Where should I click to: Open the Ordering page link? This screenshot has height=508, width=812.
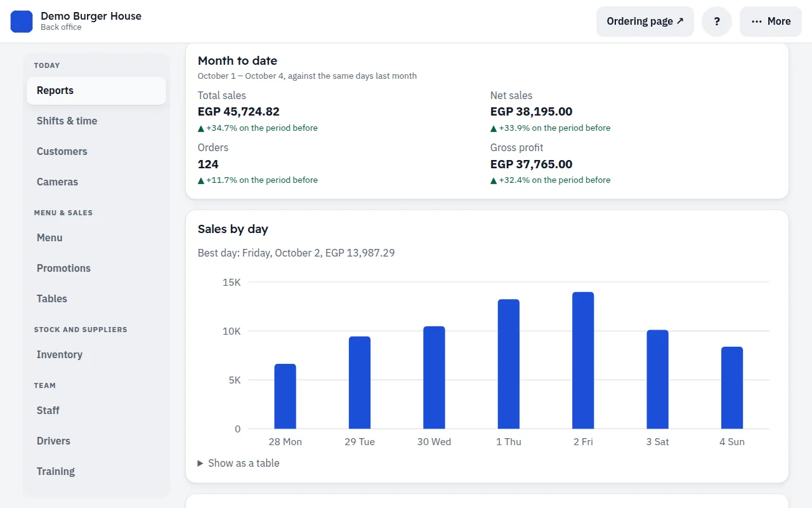pyautogui.click(x=645, y=22)
